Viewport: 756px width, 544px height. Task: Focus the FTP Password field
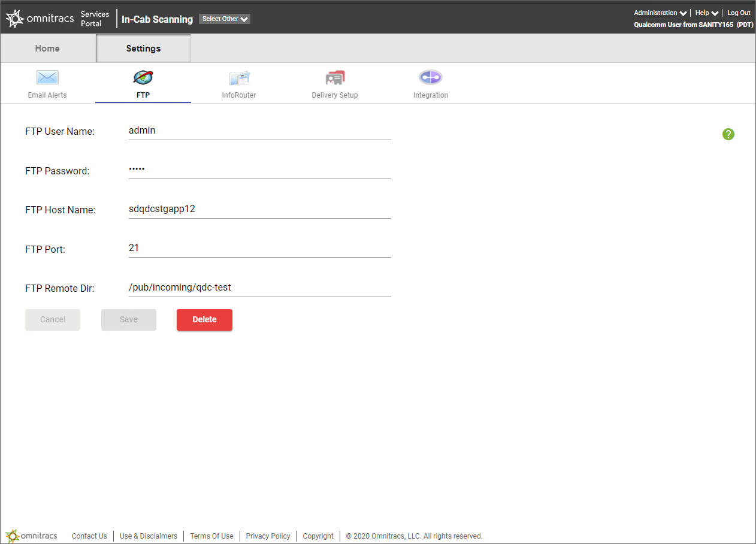(259, 170)
